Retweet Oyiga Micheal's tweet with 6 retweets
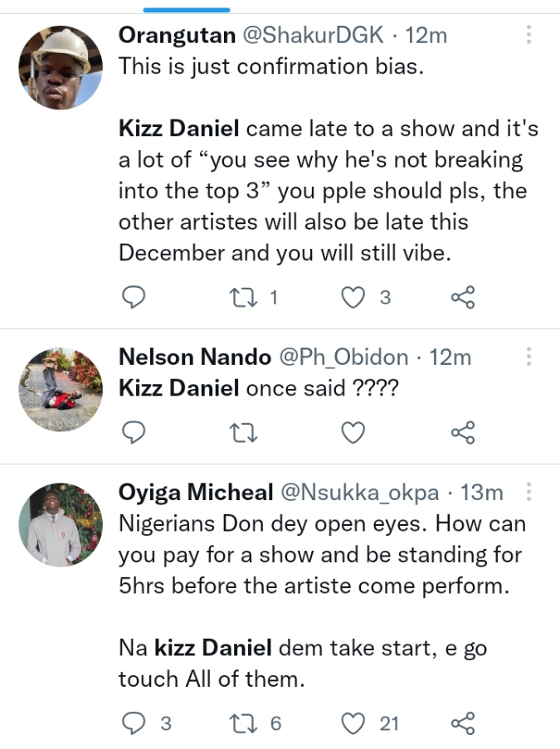This screenshot has width=560, height=749. pyautogui.click(x=242, y=723)
